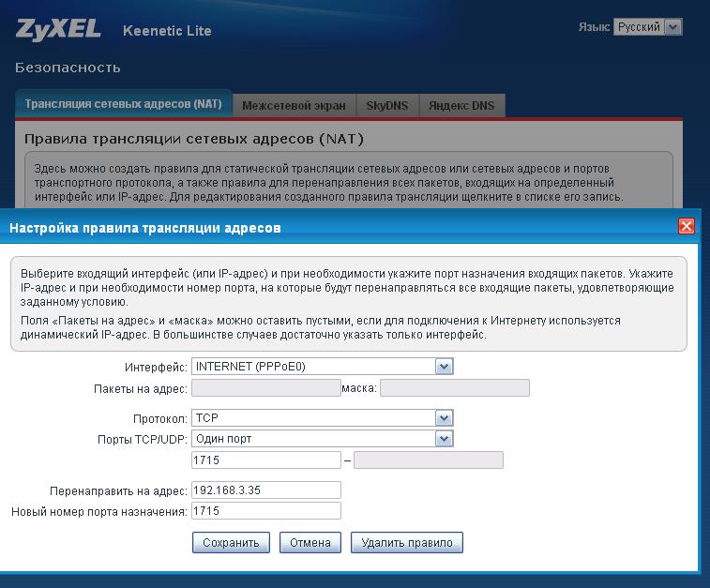The width and height of the screenshot is (710, 588).
Task: Select the Трансляция сетевых адресов (NAT) tab
Action: coord(123,104)
